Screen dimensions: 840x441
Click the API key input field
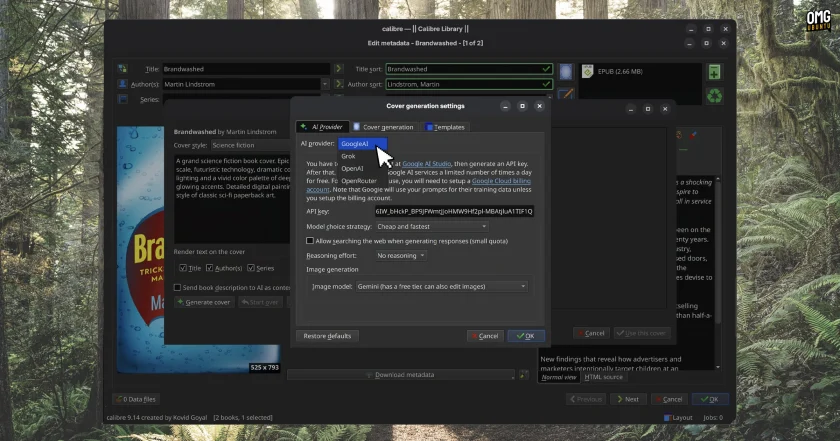tap(454, 211)
